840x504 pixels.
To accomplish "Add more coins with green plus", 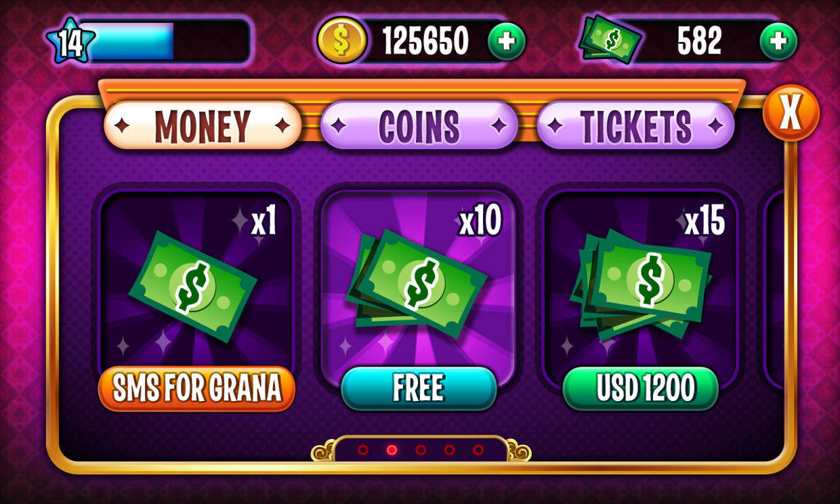I will pos(507,41).
